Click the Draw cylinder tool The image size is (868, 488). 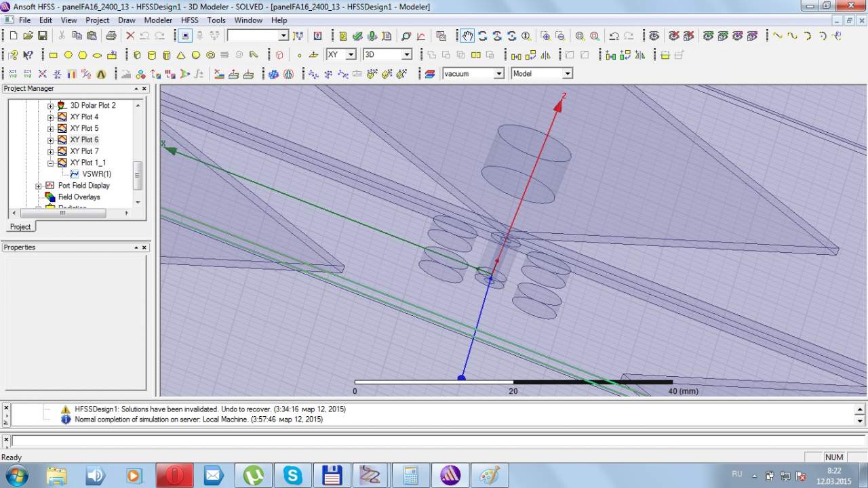click(151, 55)
